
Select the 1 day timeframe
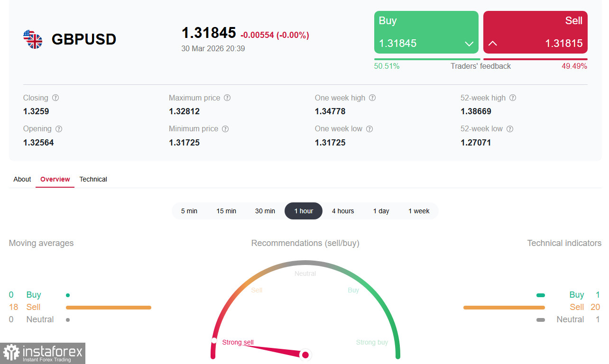381,211
